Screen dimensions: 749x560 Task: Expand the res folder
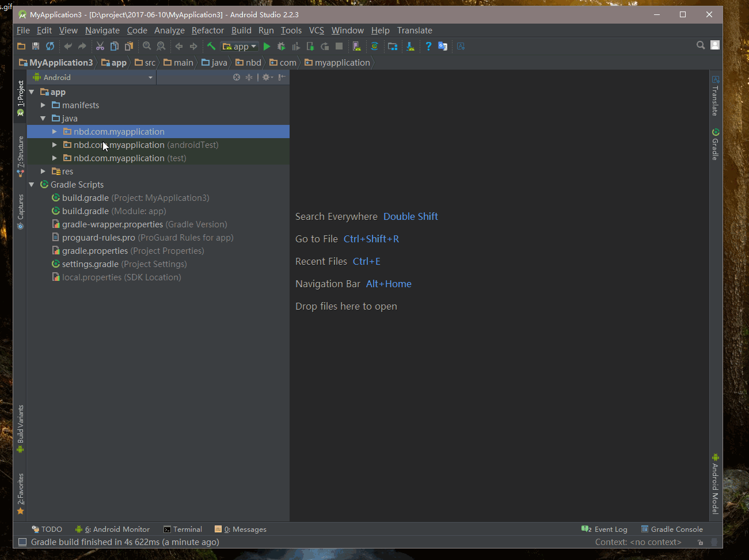[x=43, y=172]
